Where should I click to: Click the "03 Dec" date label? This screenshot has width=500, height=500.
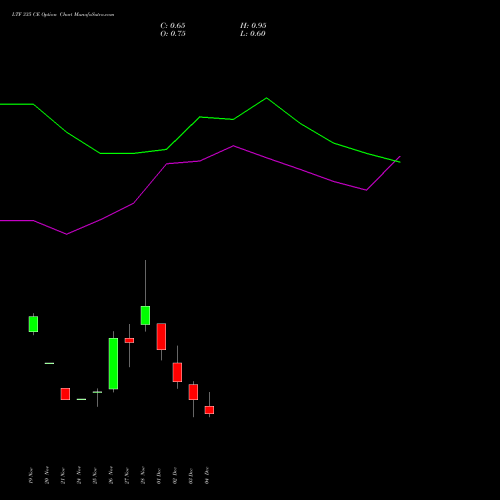click(191, 476)
